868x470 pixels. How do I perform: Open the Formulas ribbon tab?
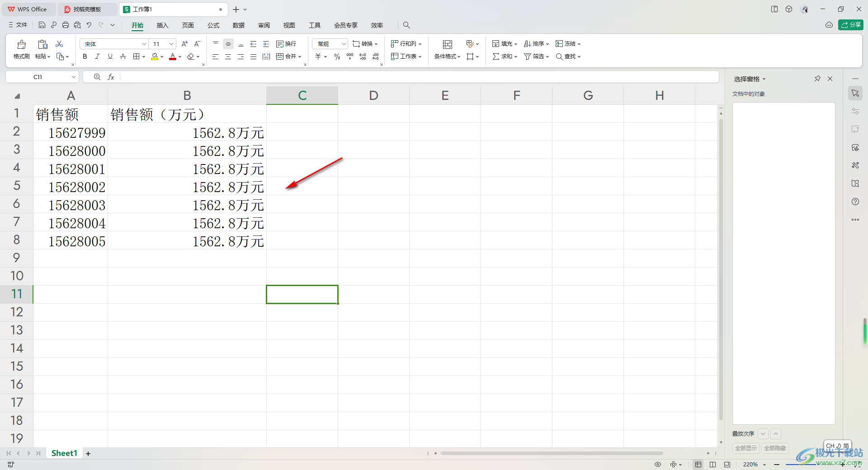[213, 25]
